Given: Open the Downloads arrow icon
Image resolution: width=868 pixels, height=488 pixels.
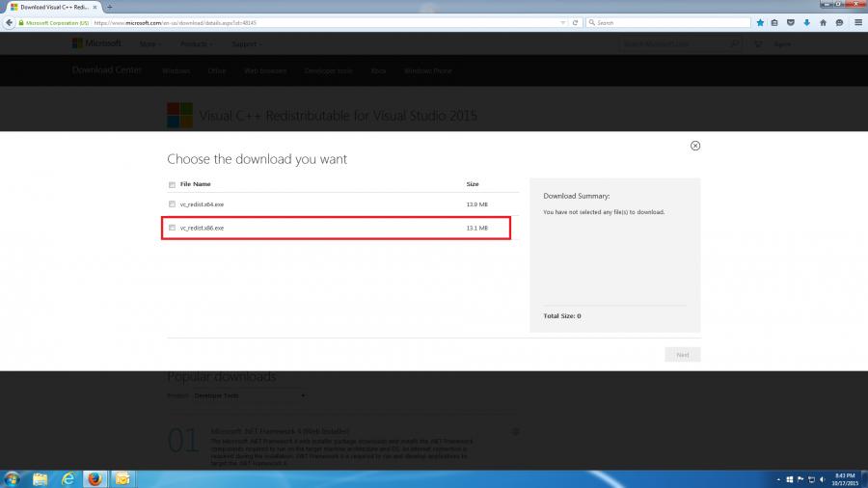Looking at the screenshot, I should tap(806, 23).
